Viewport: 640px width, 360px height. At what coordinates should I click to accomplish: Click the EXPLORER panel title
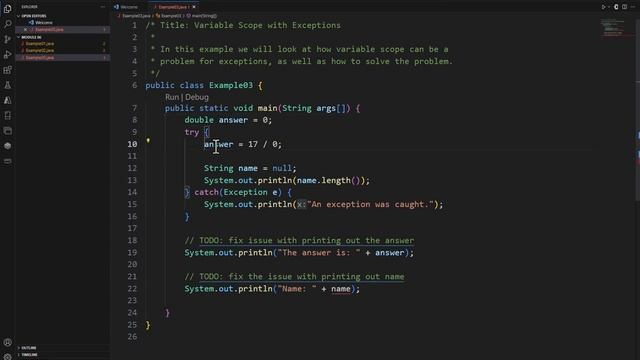[29, 7]
